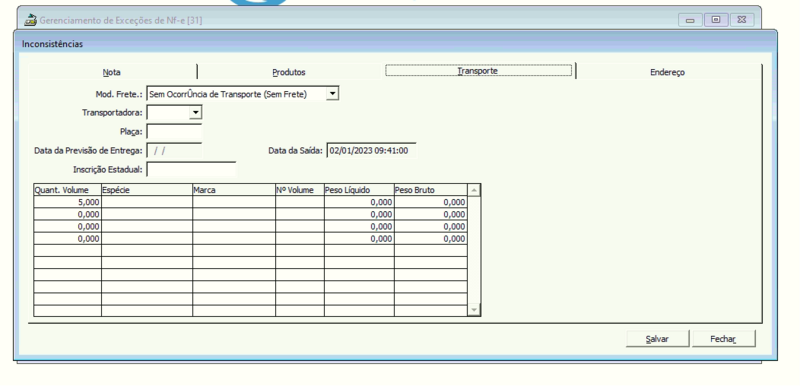Expand the Transportadora combo box
The height and width of the screenshot is (386, 800).
[195, 112]
